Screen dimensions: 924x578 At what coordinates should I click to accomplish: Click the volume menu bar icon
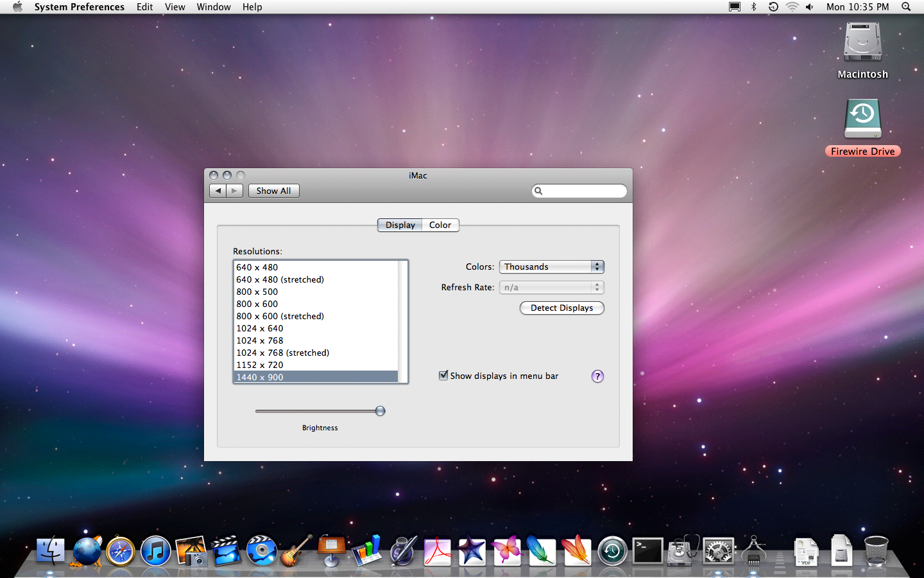(810, 7)
